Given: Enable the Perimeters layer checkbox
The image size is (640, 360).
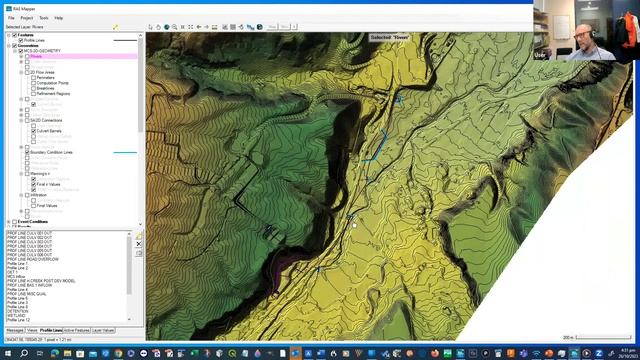Looking at the screenshot, I should coord(33,78).
